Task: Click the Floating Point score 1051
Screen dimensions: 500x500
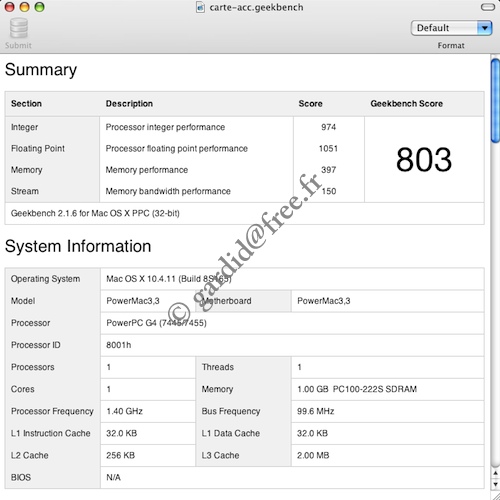Action: pyautogui.click(x=328, y=148)
